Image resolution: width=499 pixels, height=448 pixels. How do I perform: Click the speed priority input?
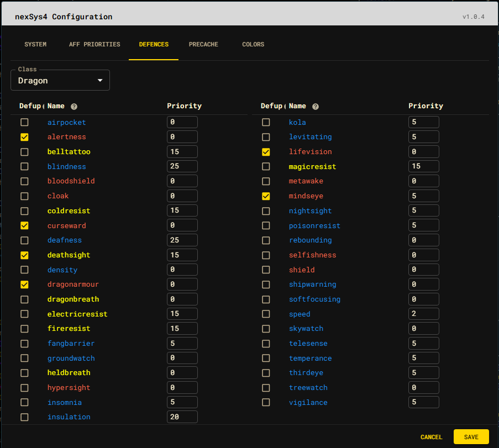(424, 314)
